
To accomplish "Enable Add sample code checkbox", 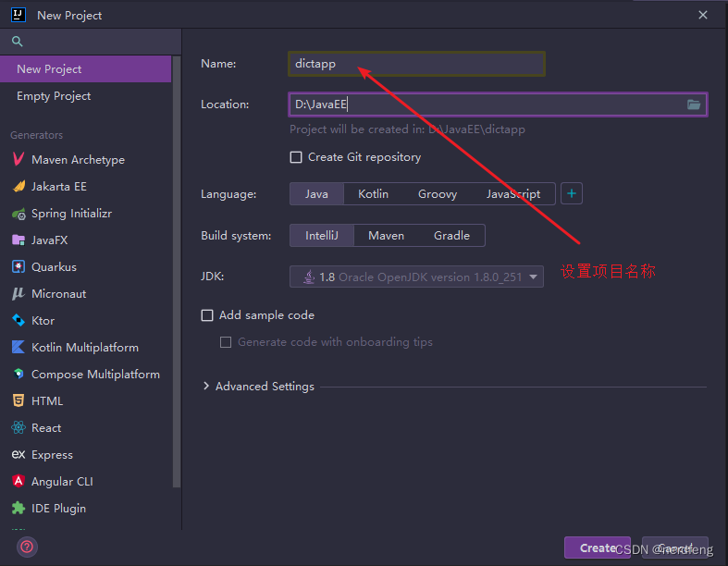I will tap(207, 315).
